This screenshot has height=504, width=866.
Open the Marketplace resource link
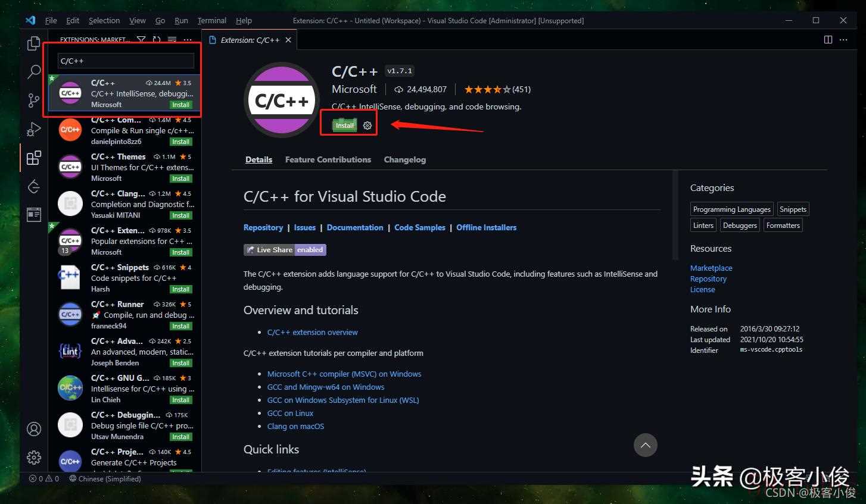711,268
